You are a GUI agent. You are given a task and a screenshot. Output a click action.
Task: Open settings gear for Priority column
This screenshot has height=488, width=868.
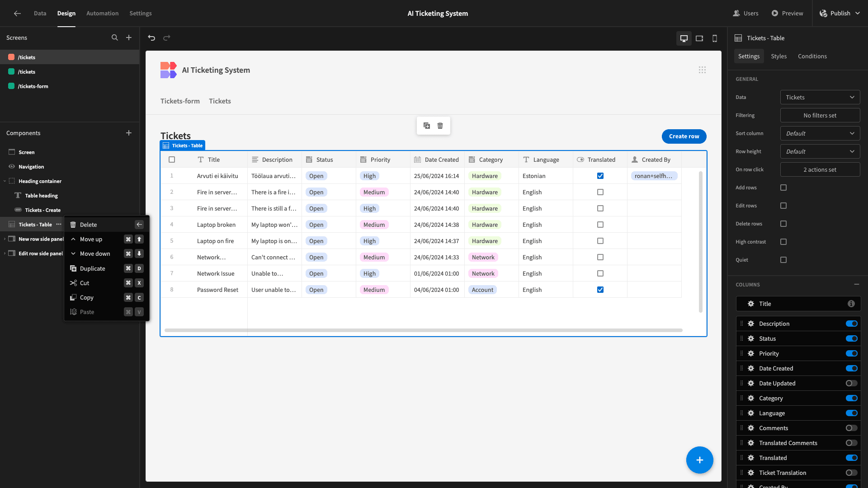tap(751, 353)
